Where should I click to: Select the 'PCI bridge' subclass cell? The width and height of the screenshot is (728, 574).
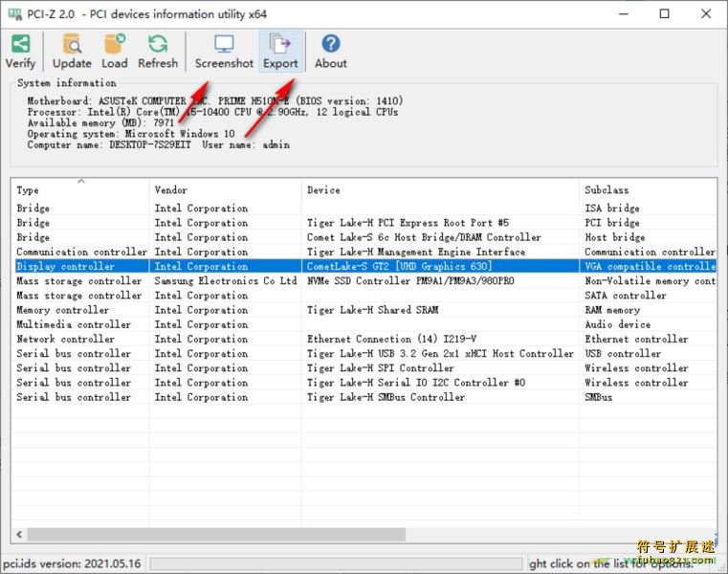612,223
